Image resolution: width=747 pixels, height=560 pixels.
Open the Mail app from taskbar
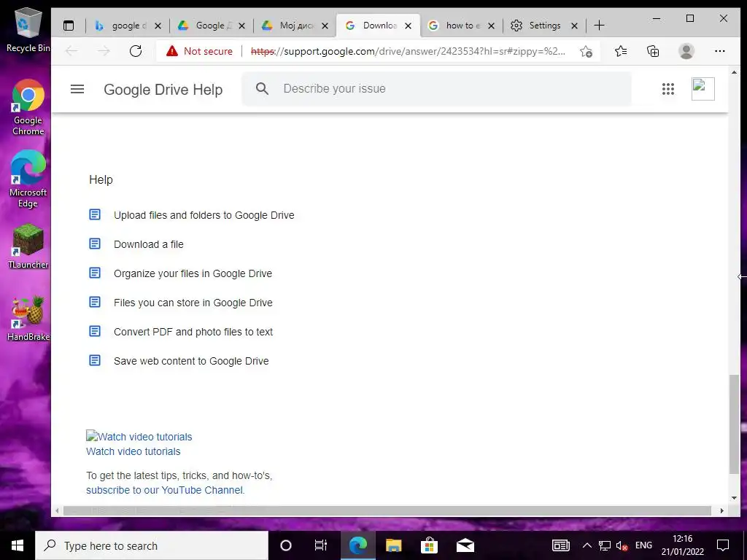(x=465, y=545)
